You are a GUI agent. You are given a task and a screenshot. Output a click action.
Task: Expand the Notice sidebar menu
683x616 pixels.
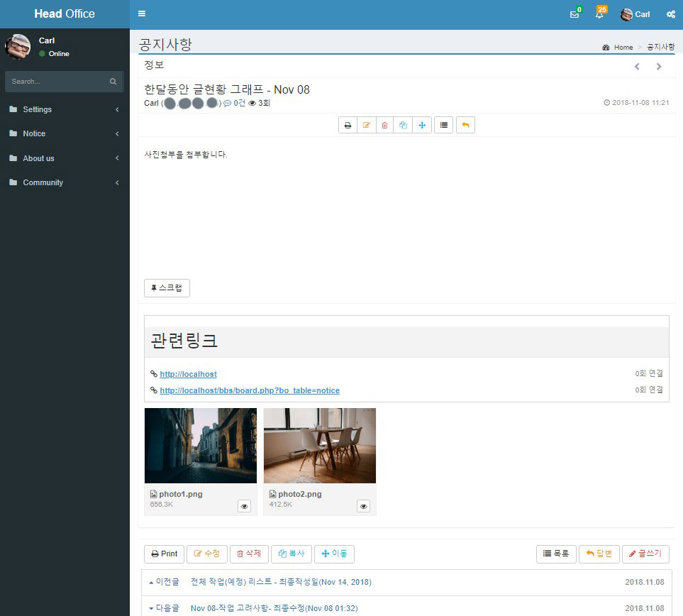click(x=64, y=133)
